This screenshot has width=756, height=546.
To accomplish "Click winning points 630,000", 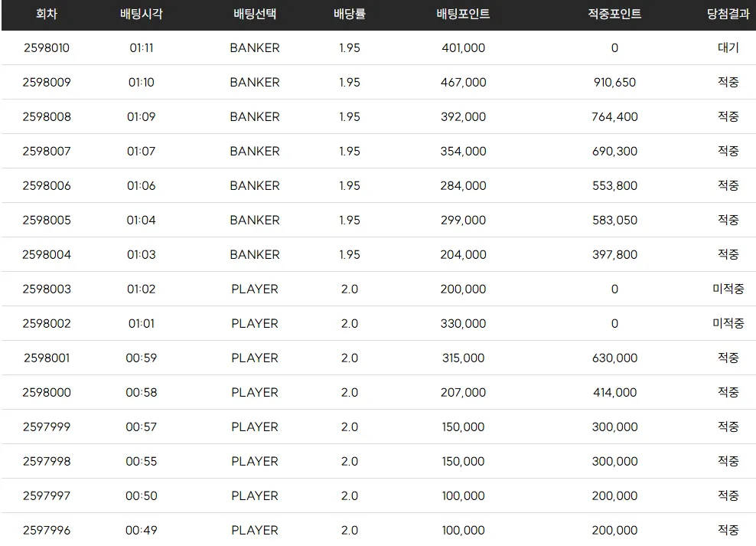I will (x=614, y=358).
